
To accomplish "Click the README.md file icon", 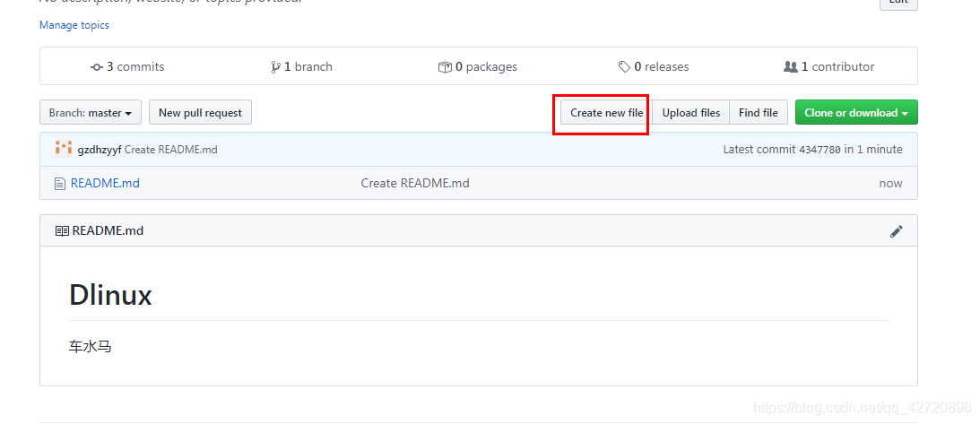I will coord(60,184).
